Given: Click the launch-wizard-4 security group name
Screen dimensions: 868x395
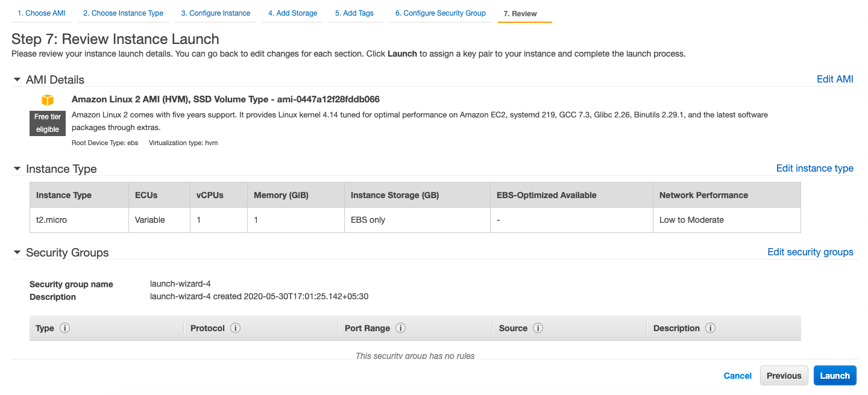Looking at the screenshot, I should tap(180, 284).
